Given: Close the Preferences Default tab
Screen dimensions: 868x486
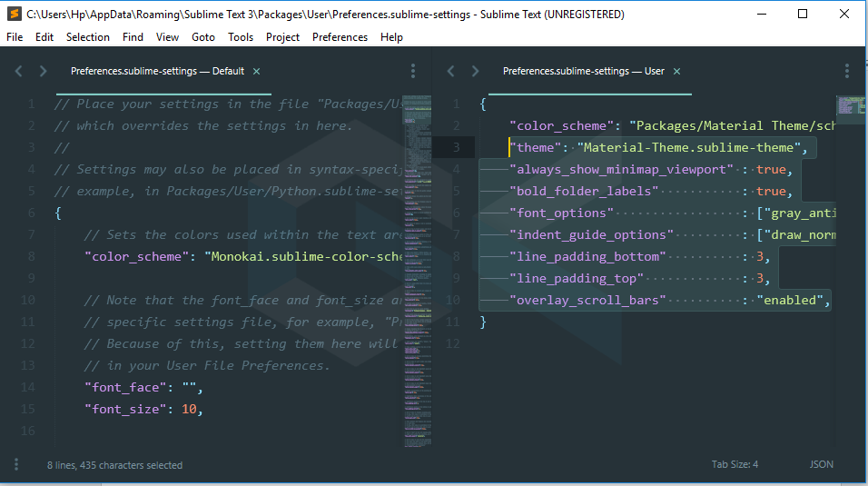Looking at the screenshot, I should tap(256, 71).
